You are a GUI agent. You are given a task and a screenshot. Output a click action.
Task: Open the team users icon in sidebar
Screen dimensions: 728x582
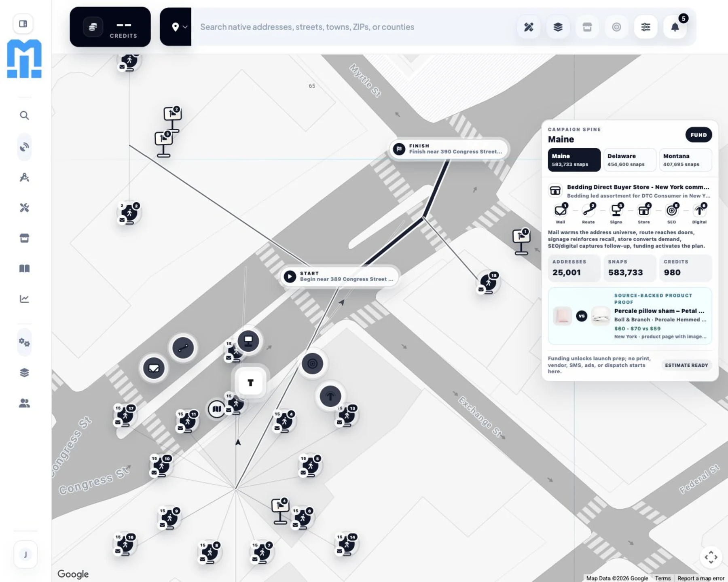pos(24,403)
